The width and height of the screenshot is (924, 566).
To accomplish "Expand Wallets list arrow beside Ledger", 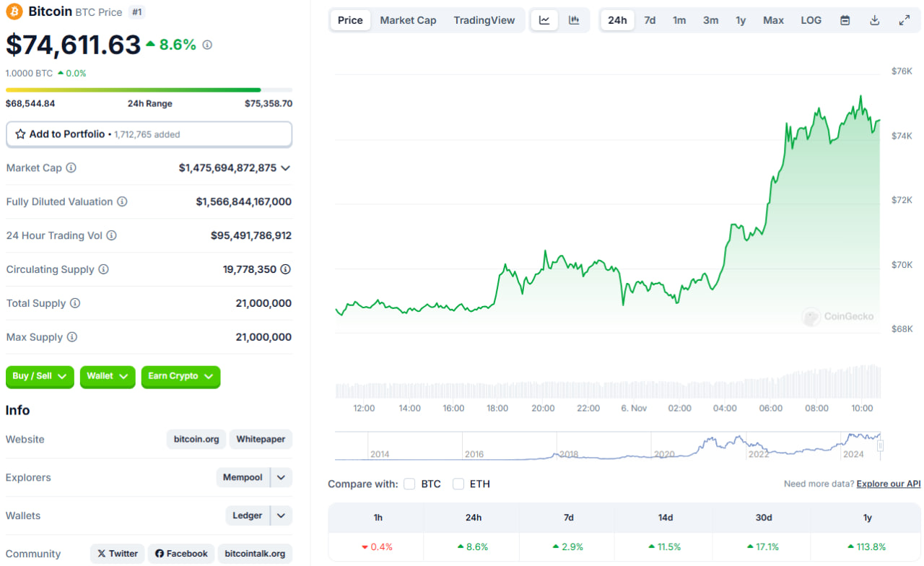I will pos(282,515).
